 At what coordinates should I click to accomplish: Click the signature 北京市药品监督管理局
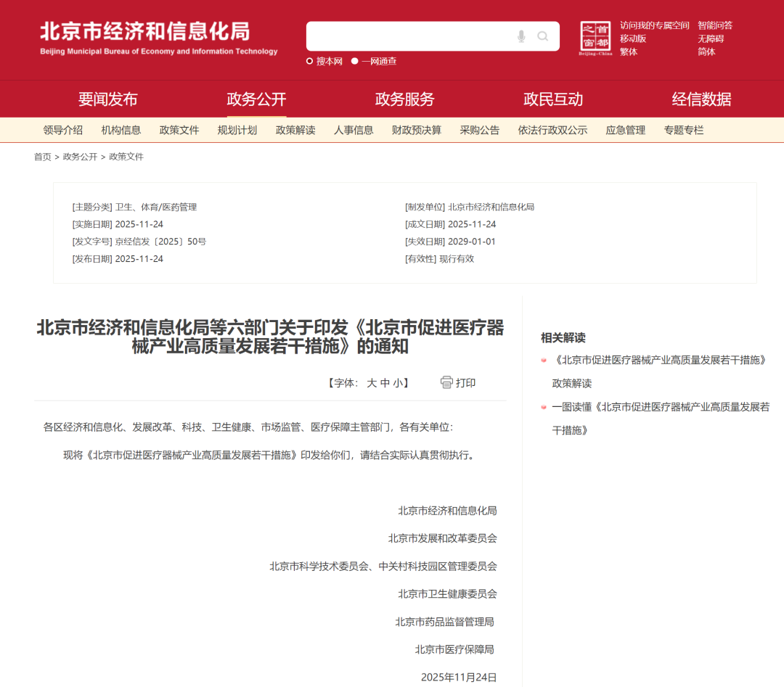click(444, 622)
